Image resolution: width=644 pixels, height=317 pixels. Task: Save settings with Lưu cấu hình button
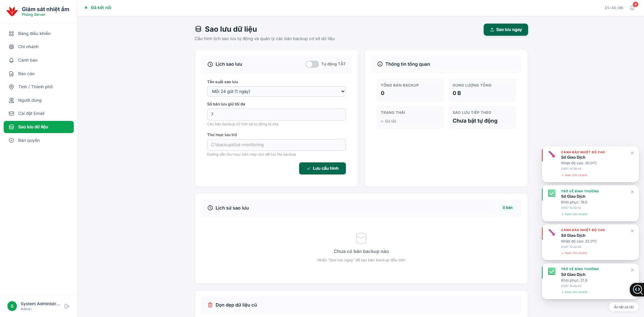click(322, 168)
